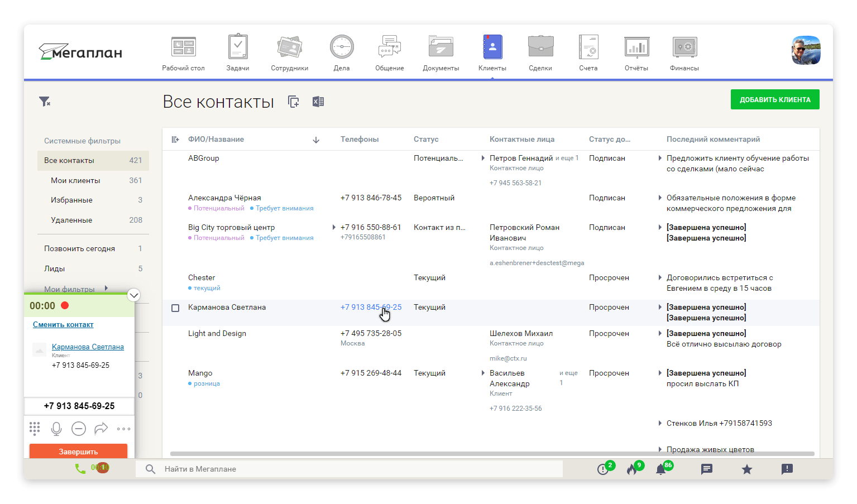Transfer the call using the arrow icon
The width and height of the screenshot is (857, 504).
(x=101, y=429)
